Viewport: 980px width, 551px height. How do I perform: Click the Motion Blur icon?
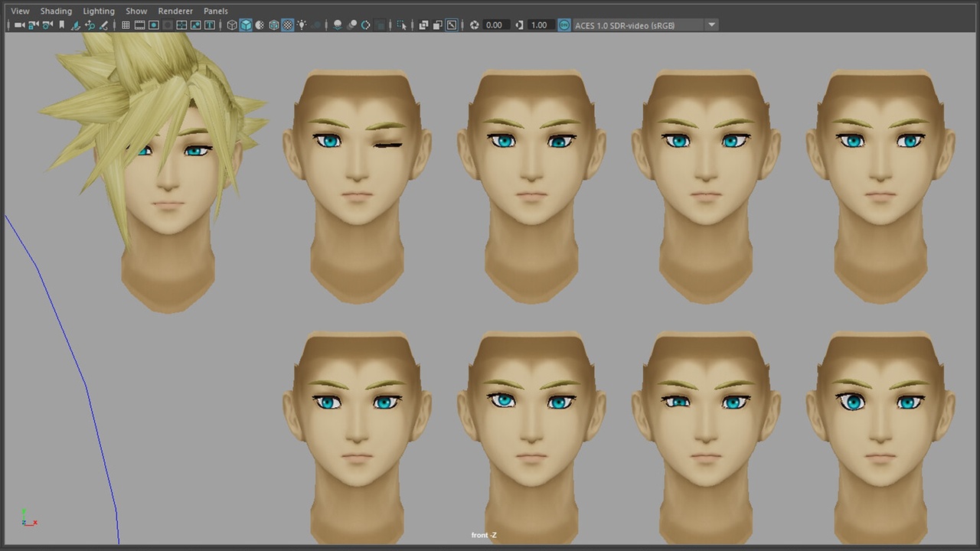[x=351, y=25]
